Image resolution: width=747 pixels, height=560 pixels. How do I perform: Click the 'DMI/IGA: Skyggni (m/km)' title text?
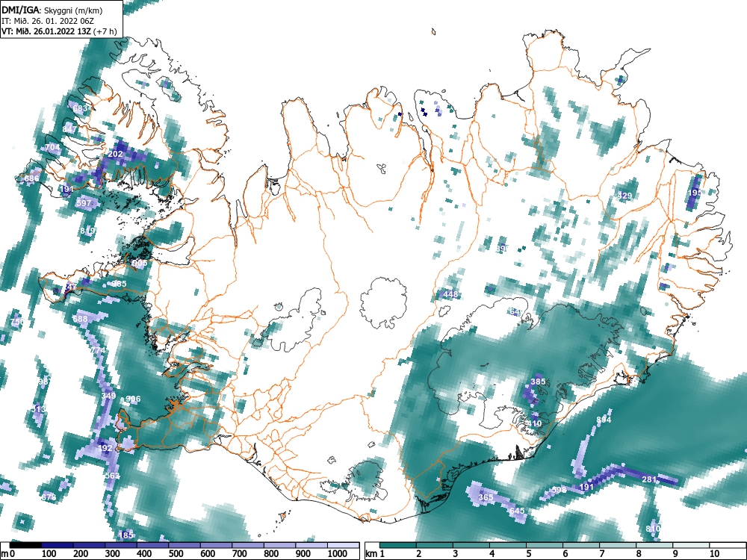pos(52,10)
